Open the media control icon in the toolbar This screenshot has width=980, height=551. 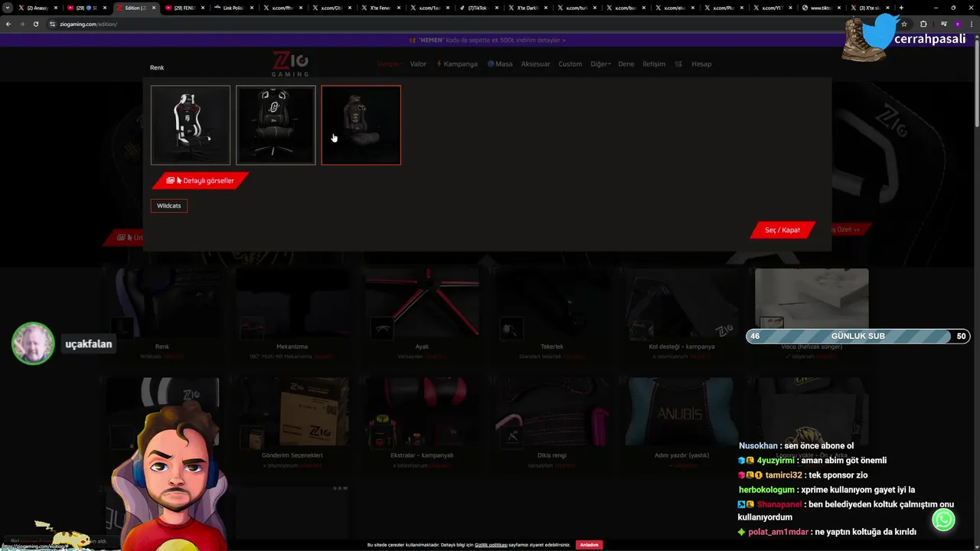[942, 24]
